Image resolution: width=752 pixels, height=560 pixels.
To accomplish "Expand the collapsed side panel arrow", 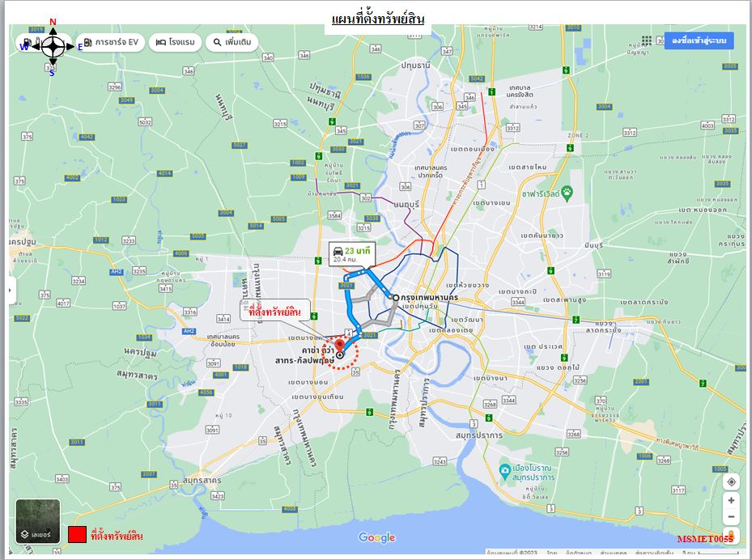I will [x=11, y=291].
